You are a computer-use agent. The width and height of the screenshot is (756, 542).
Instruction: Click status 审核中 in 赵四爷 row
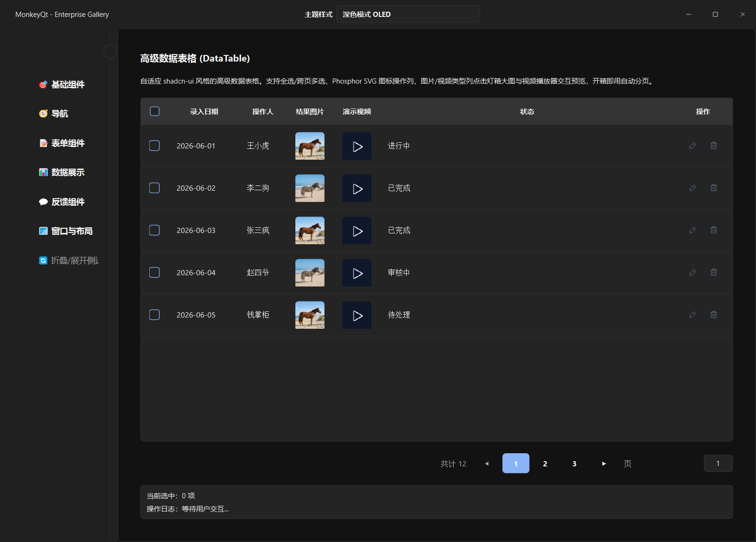399,273
